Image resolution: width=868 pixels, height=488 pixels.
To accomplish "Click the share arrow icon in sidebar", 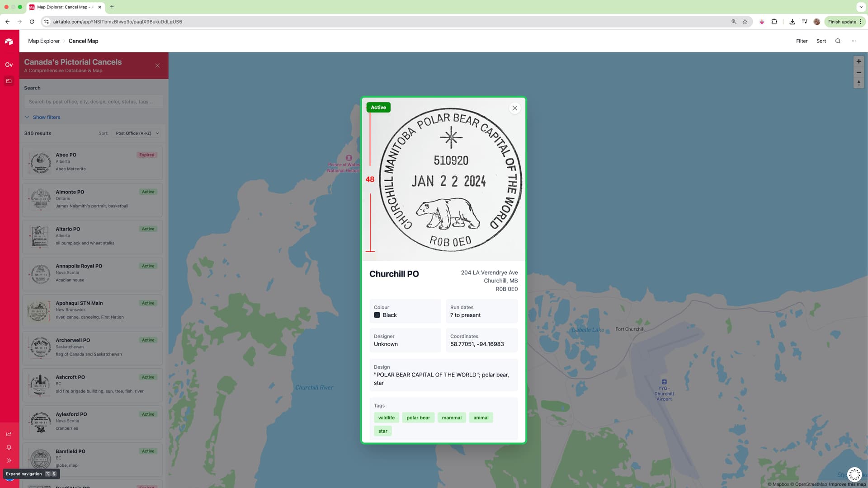I will coord(9,434).
